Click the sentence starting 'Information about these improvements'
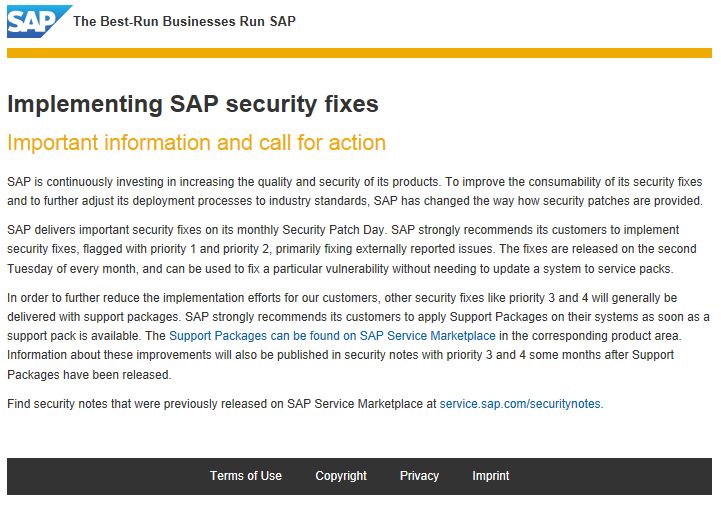Image resolution: width=721 pixels, height=507 pixels. point(340,365)
